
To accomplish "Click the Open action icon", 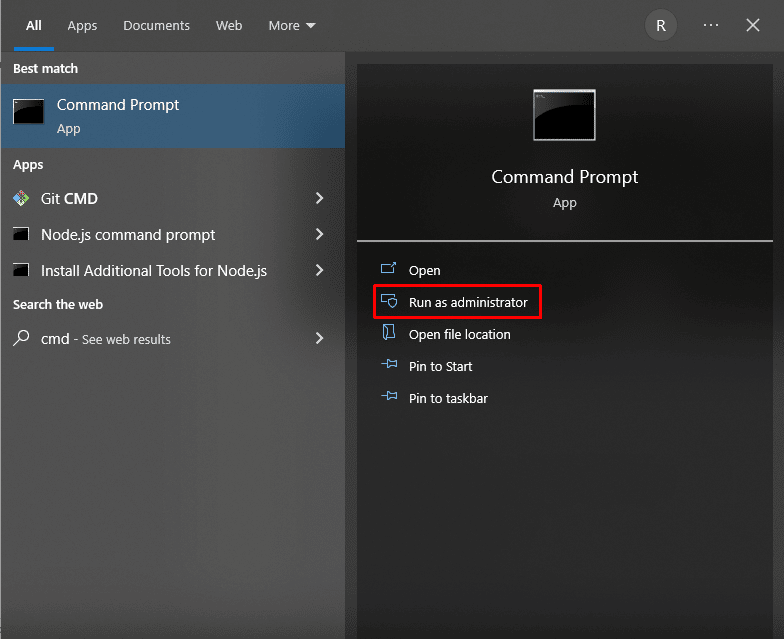I will 388,268.
